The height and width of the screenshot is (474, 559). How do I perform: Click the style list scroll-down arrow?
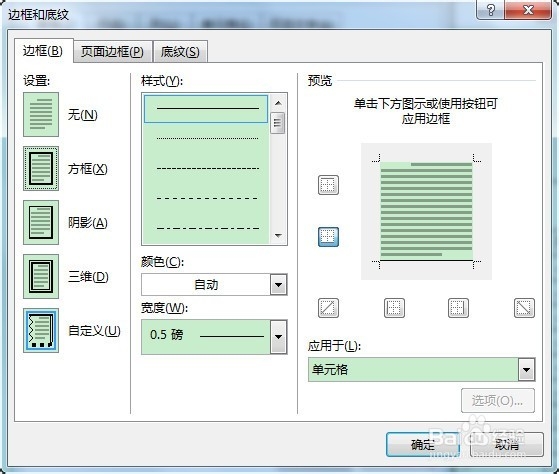click(x=278, y=236)
